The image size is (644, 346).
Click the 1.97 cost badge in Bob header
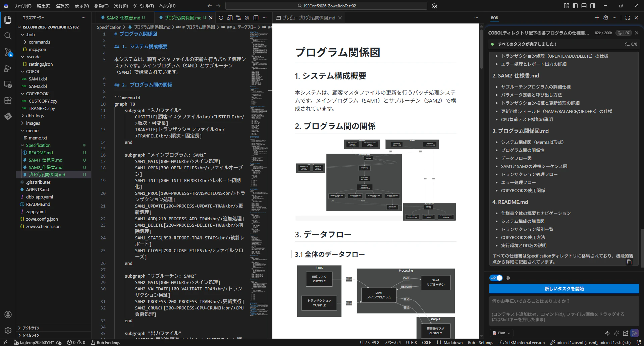click(624, 33)
